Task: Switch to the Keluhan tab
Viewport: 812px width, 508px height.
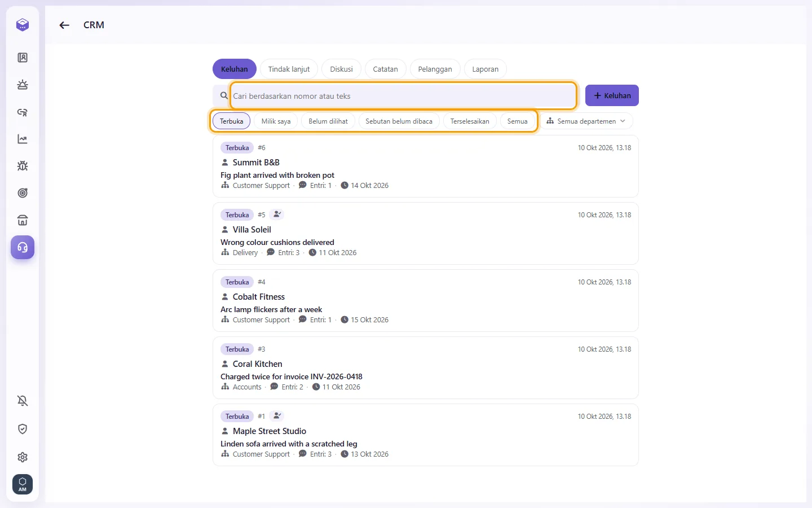Action: pyautogui.click(x=235, y=69)
